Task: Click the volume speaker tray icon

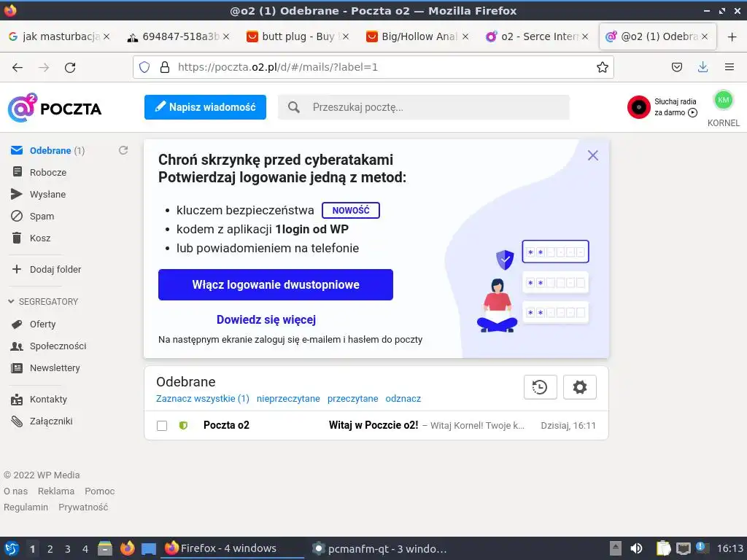Action: click(636, 548)
